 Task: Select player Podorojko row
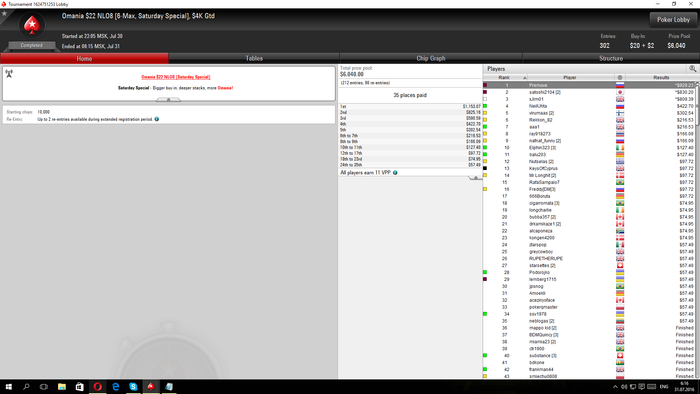pyautogui.click(x=589, y=272)
